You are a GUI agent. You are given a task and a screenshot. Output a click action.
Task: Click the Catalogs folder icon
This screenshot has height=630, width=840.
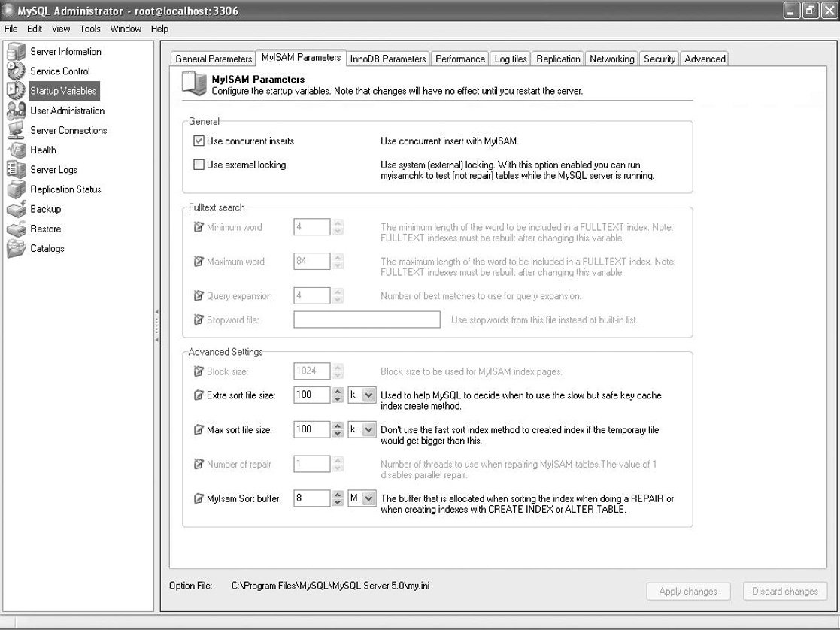click(x=16, y=248)
